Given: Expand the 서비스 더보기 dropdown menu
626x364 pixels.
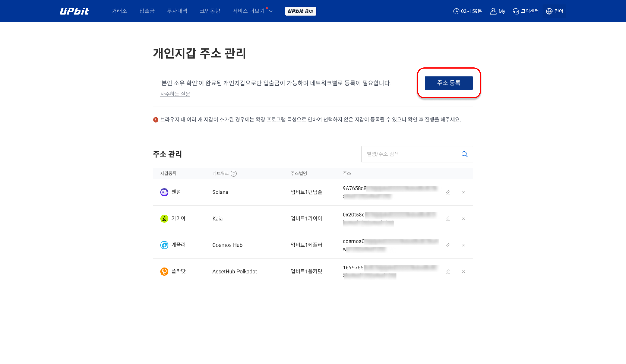Looking at the screenshot, I should [x=253, y=11].
